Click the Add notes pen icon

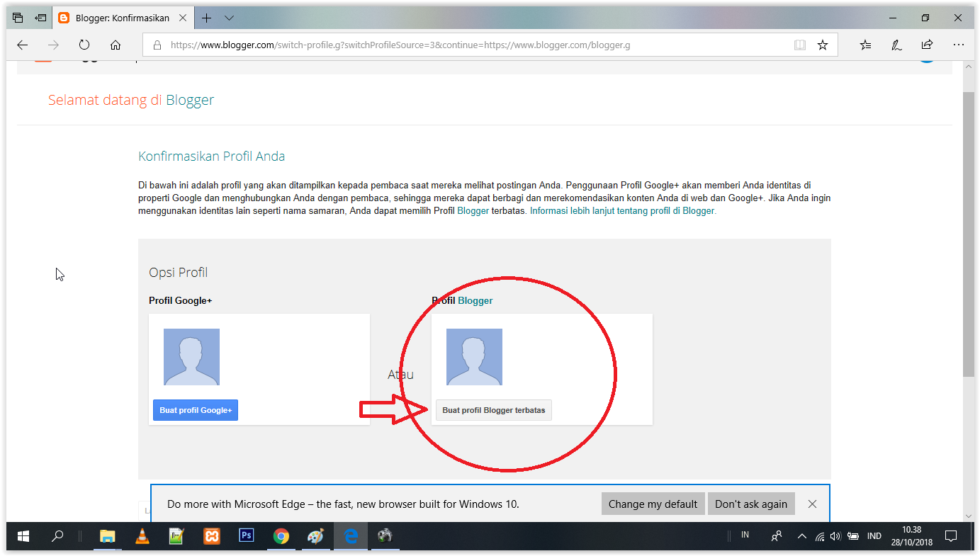click(896, 45)
